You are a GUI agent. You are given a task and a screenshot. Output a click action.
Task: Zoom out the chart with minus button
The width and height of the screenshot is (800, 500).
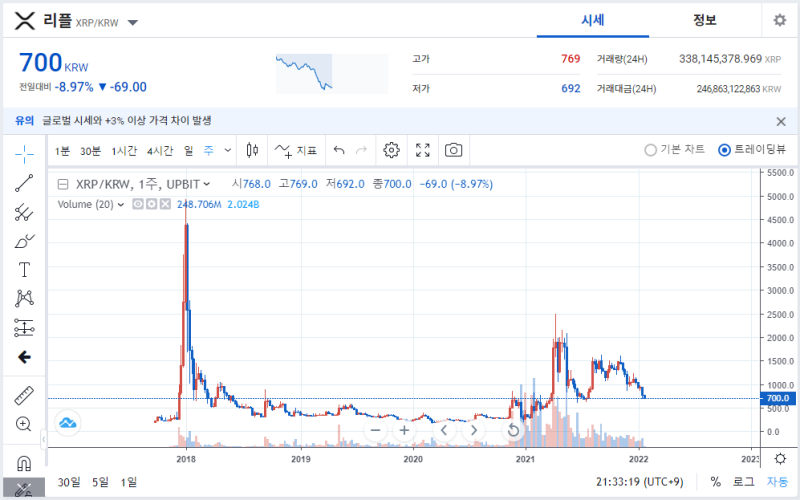(x=376, y=430)
